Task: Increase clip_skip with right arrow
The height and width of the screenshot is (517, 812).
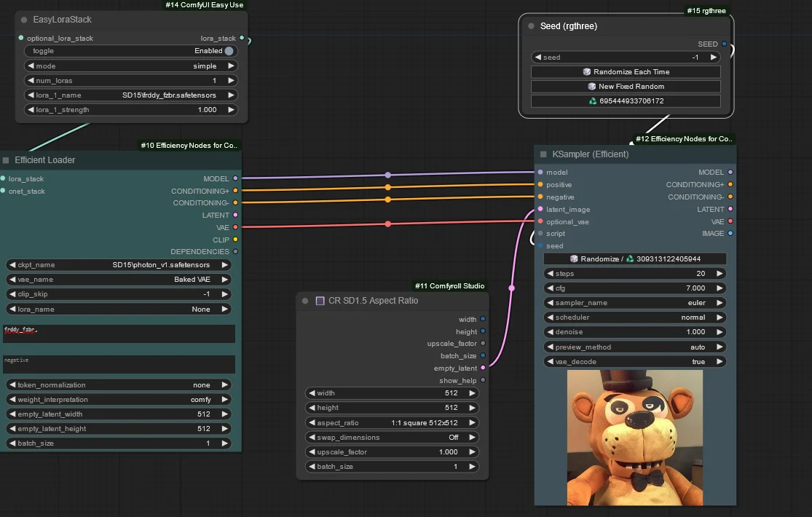Action: (x=225, y=293)
